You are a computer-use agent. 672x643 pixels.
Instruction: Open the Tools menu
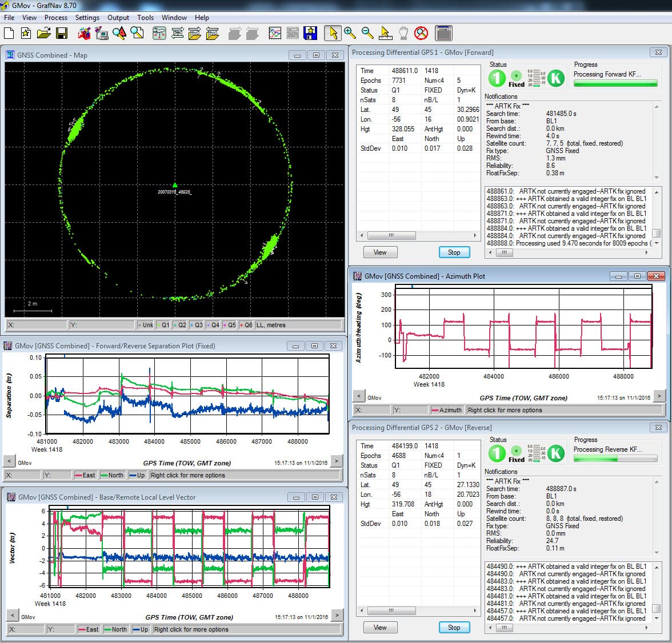pyautogui.click(x=145, y=18)
